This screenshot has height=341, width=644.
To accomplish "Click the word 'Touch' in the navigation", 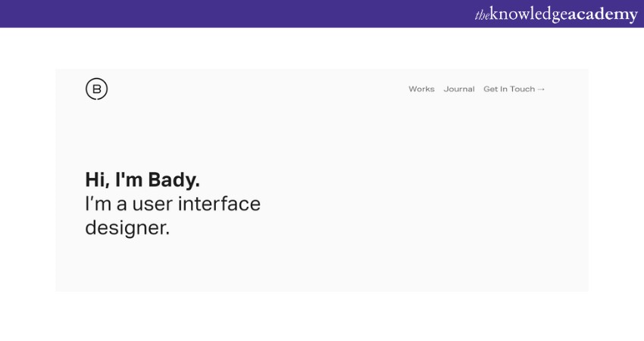I will click(x=522, y=89).
